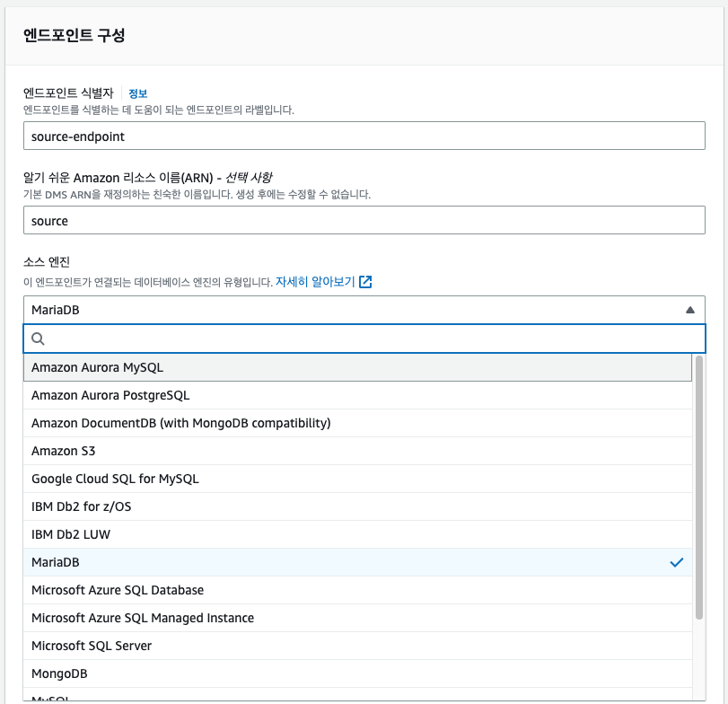Click the dropdown list scrollbar thumb
The height and width of the screenshot is (704, 728).
698,487
